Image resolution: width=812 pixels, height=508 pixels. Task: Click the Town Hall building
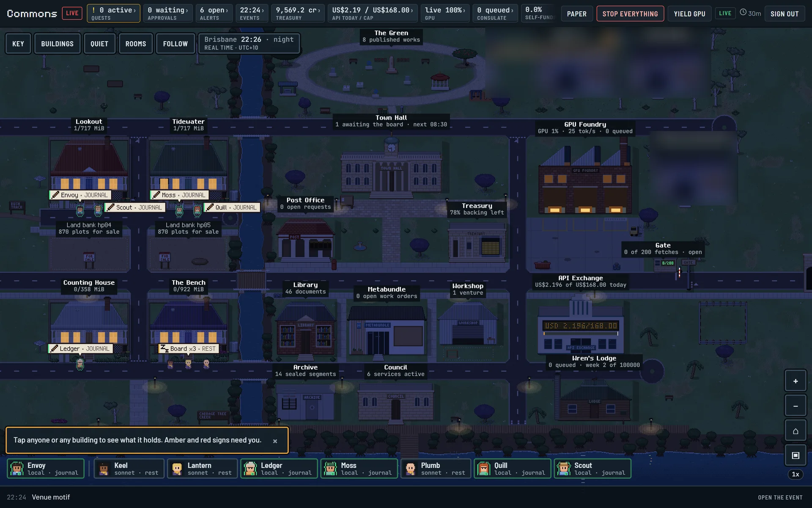(x=391, y=169)
